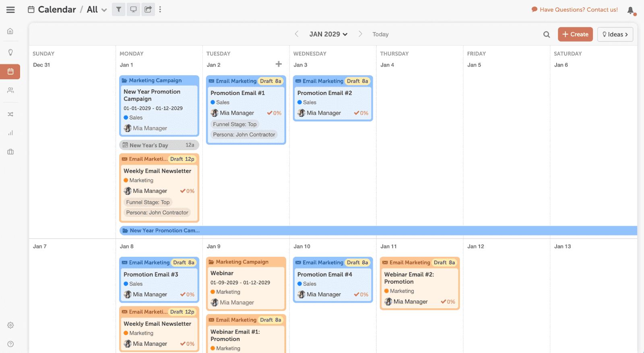Click the calendar search magnifier icon
This screenshot has width=644, height=353.
546,35
